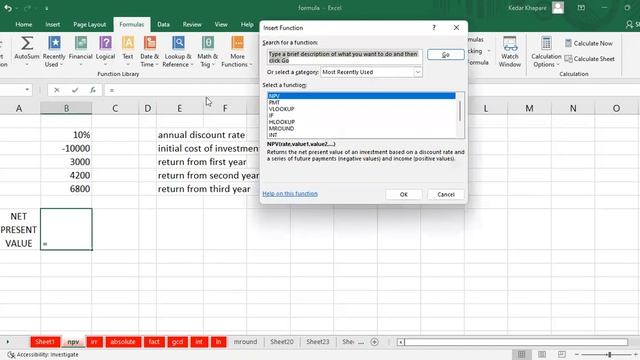Select HLOOKUP in the function list

pos(361,122)
